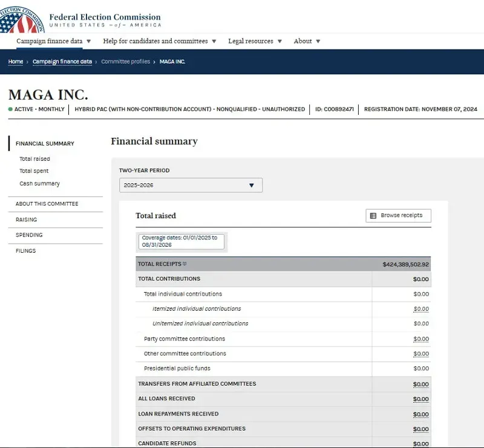
Task: Click the ACTIVE - MONTHLY status indicator
Action: pyautogui.click(x=36, y=109)
